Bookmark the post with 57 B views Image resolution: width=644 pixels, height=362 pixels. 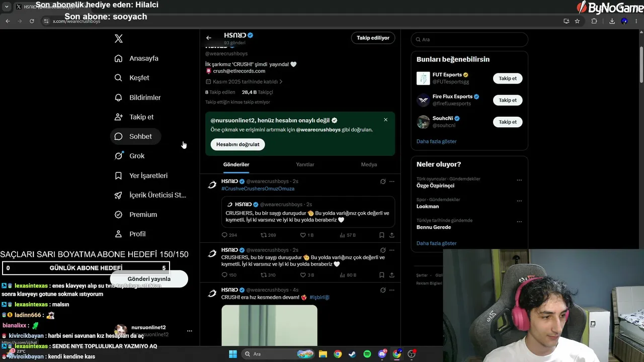[382, 235]
